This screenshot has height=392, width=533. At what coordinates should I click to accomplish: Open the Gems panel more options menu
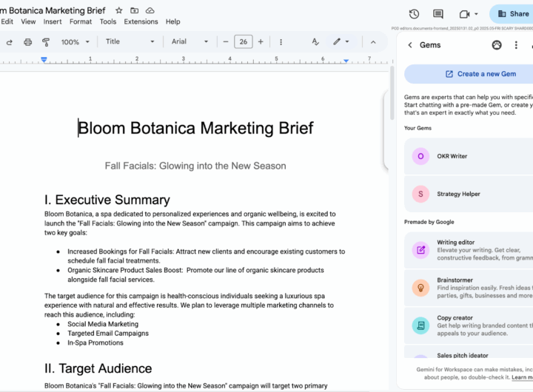[x=517, y=45]
